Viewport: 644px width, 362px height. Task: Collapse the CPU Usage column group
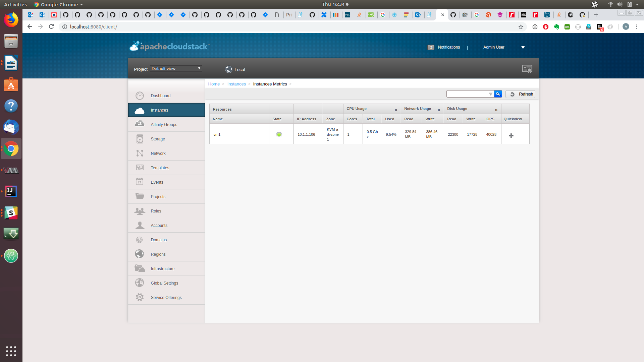coord(396,110)
